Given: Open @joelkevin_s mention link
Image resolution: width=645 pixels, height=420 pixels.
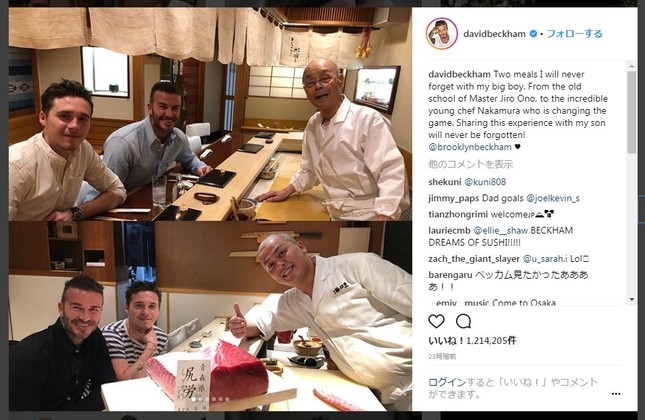Looking at the screenshot, I should 552,198.
